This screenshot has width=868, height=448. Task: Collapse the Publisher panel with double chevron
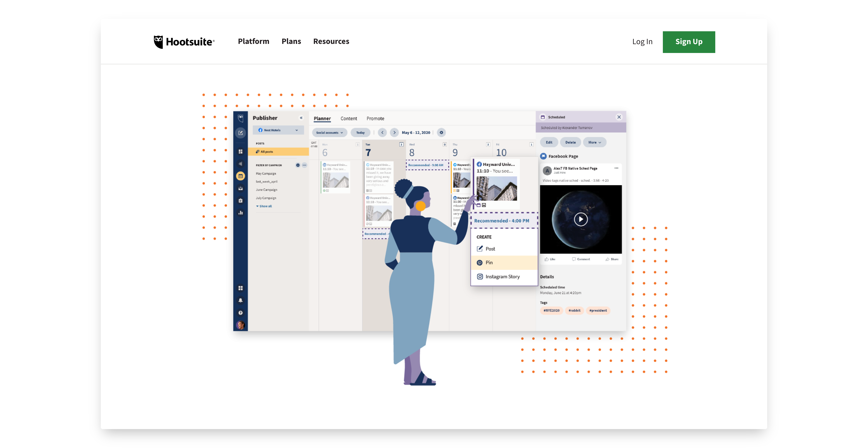[301, 118]
